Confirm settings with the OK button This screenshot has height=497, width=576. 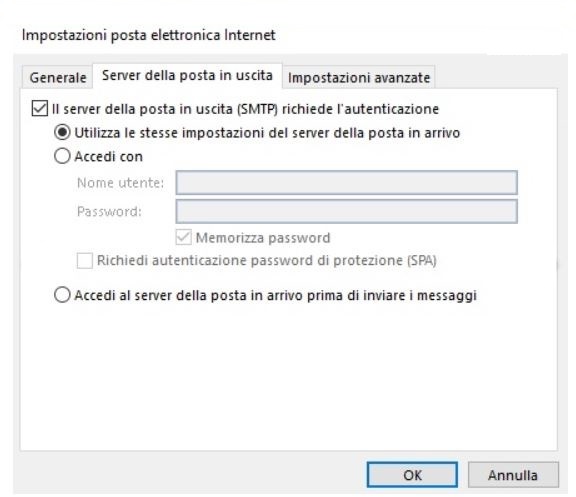click(x=412, y=475)
